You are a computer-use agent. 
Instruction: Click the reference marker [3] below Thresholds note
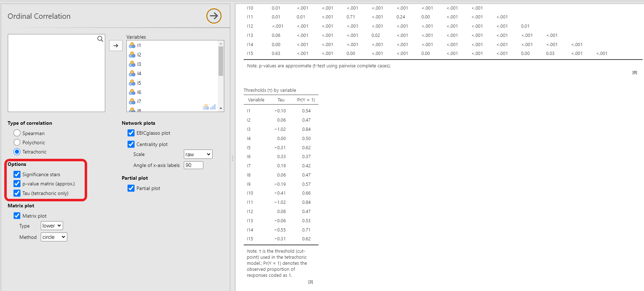(311, 282)
